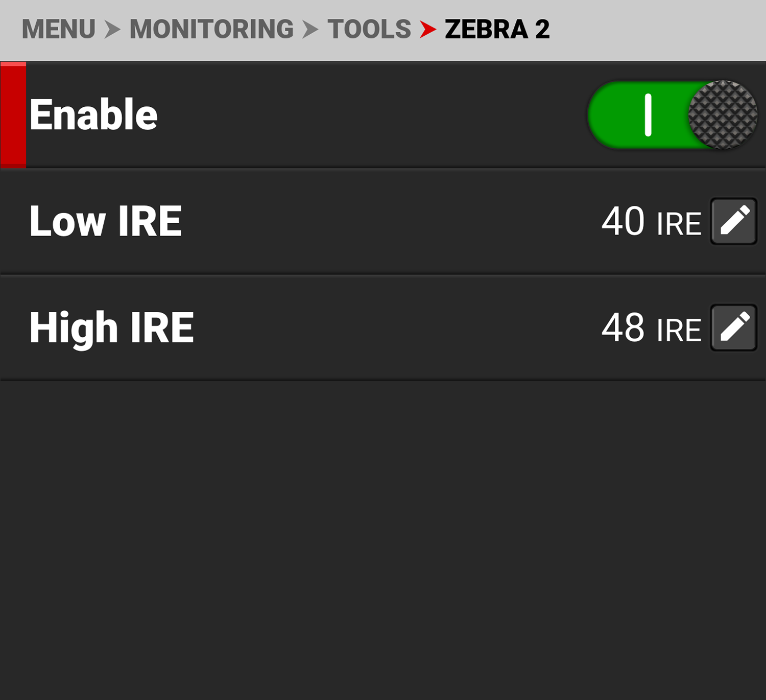This screenshot has width=766, height=700.
Task: Click the High IRE pencil edit icon
Action: tap(734, 328)
